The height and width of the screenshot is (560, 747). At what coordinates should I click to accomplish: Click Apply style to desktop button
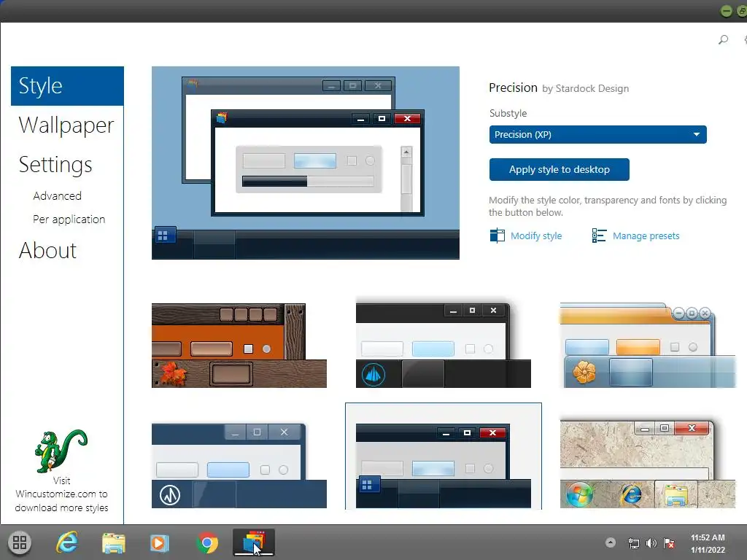click(559, 169)
